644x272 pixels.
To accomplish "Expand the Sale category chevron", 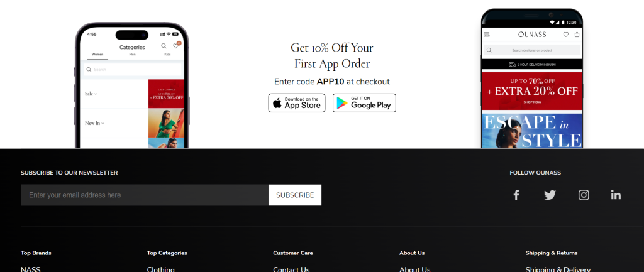I will tap(96, 94).
